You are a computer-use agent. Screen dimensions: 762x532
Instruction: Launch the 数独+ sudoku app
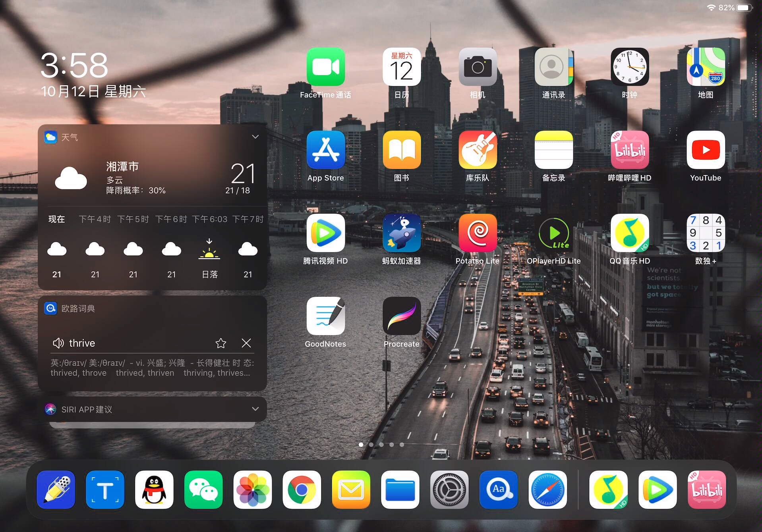[706, 233]
